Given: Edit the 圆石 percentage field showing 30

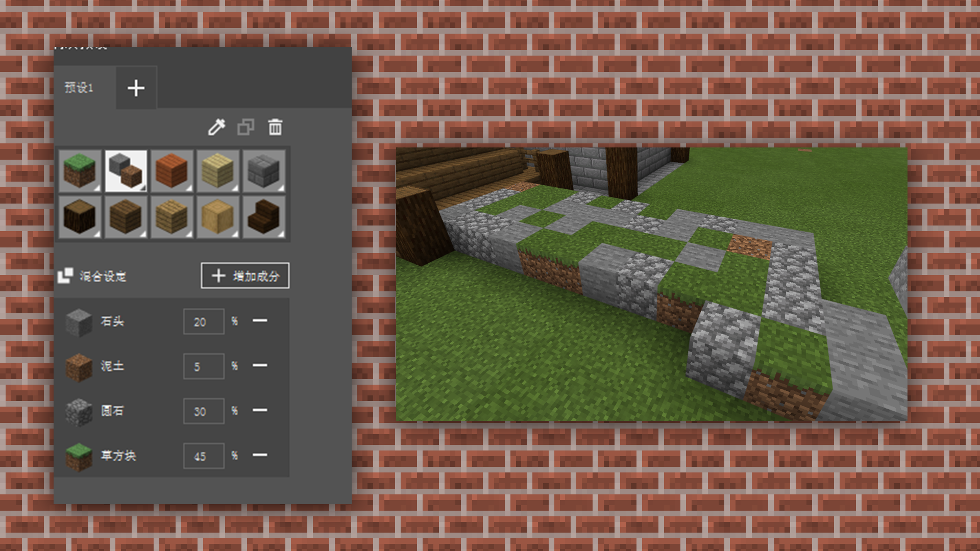Looking at the screenshot, I should click(x=204, y=411).
